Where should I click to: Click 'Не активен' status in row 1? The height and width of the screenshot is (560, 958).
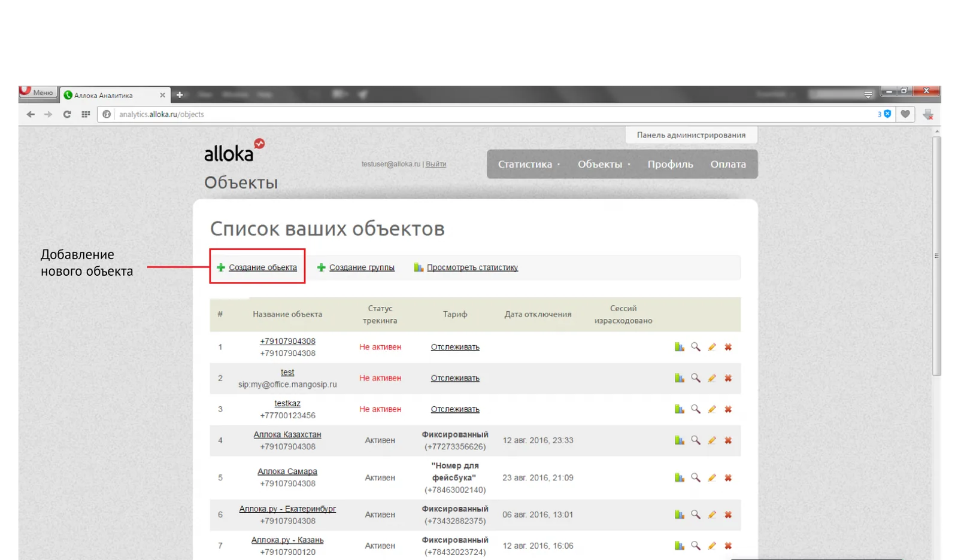pos(380,347)
